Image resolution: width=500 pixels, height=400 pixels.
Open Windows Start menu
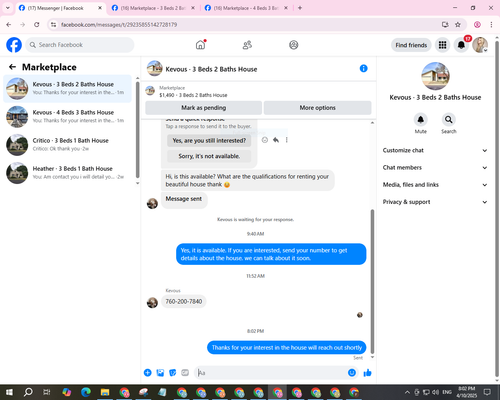[9, 392]
